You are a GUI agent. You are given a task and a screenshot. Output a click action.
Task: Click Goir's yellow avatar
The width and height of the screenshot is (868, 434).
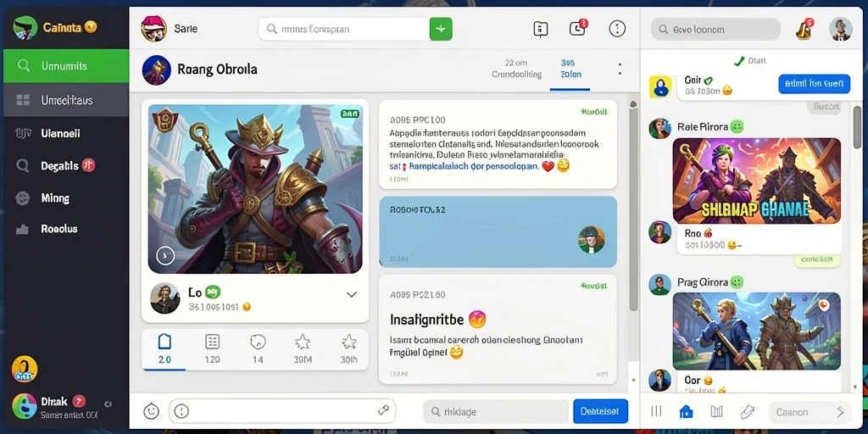(x=660, y=87)
